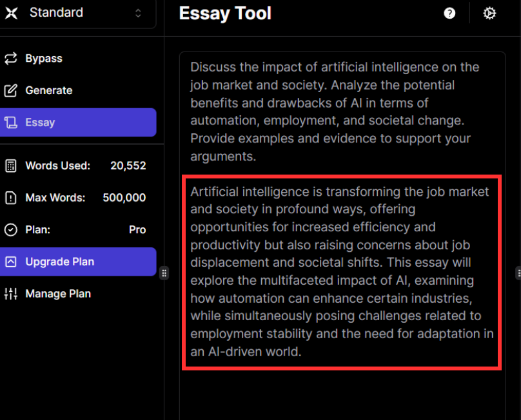Click the Words Used calculator icon
This screenshot has height=420, width=521.
10,166
